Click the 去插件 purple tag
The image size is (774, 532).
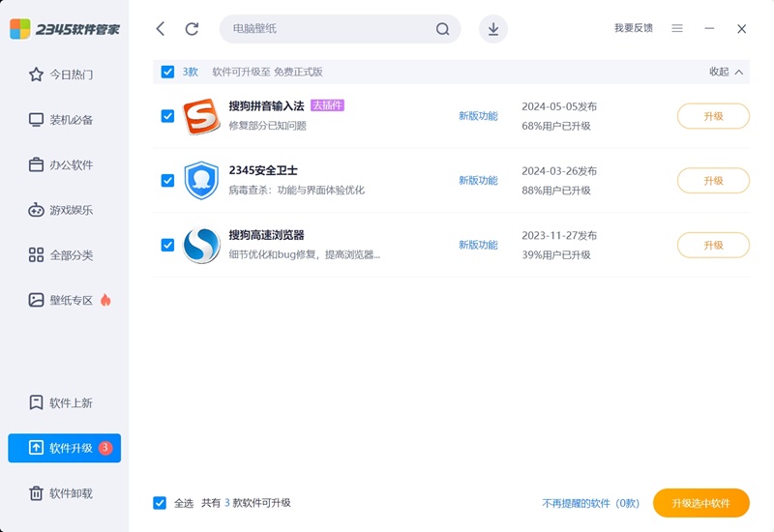[327, 105]
